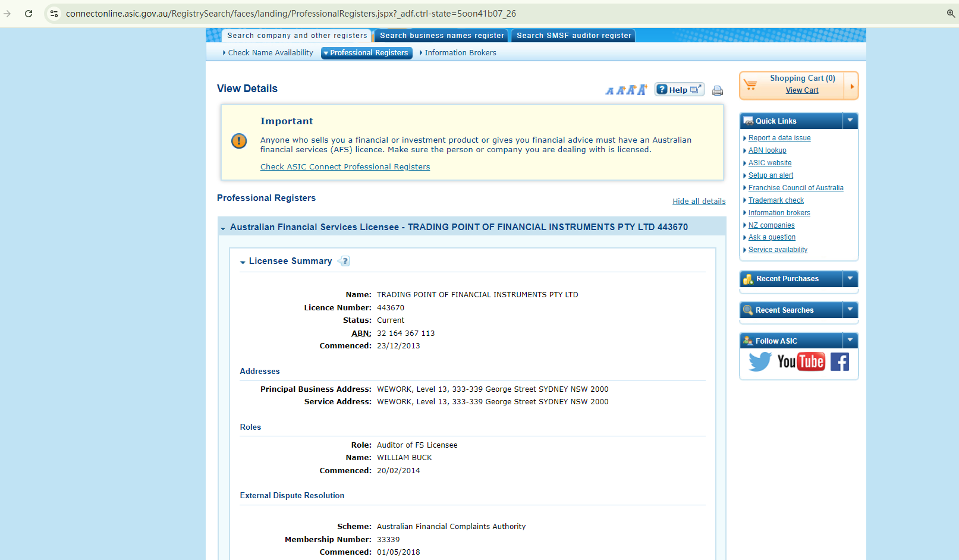Switch to Search company and other registers tab

(297, 36)
